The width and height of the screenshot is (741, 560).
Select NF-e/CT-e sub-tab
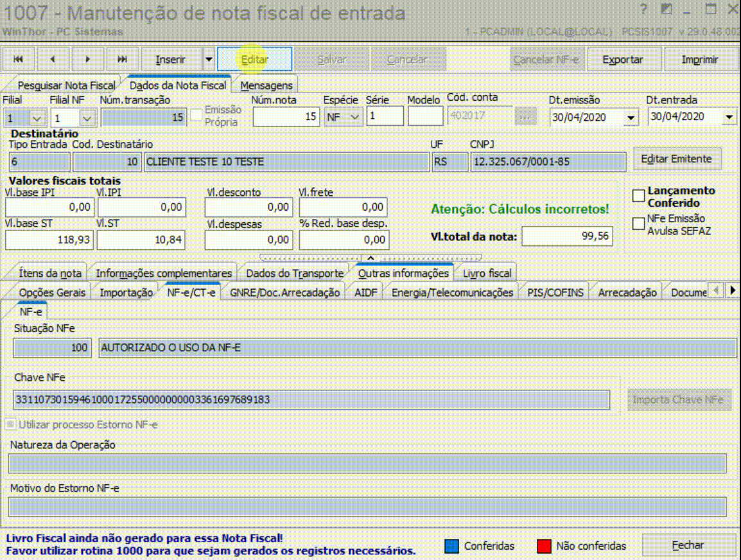(191, 293)
